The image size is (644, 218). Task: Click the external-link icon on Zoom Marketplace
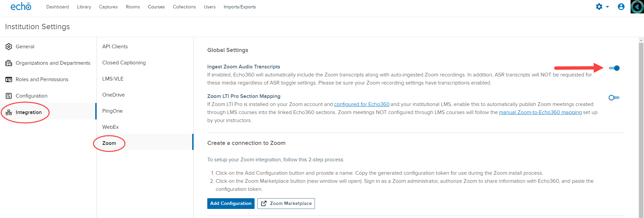point(264,204)
